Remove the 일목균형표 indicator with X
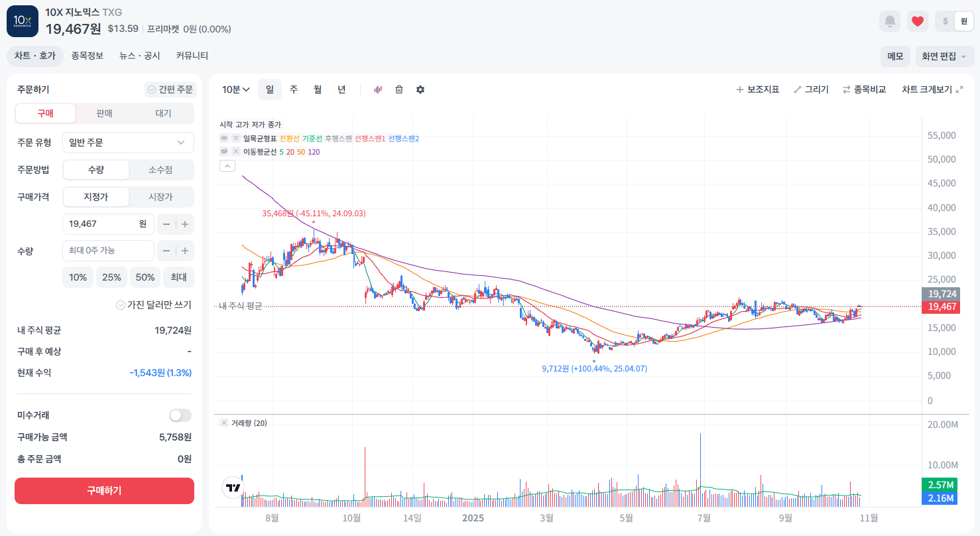980x536 pixels. click(235, 138)
